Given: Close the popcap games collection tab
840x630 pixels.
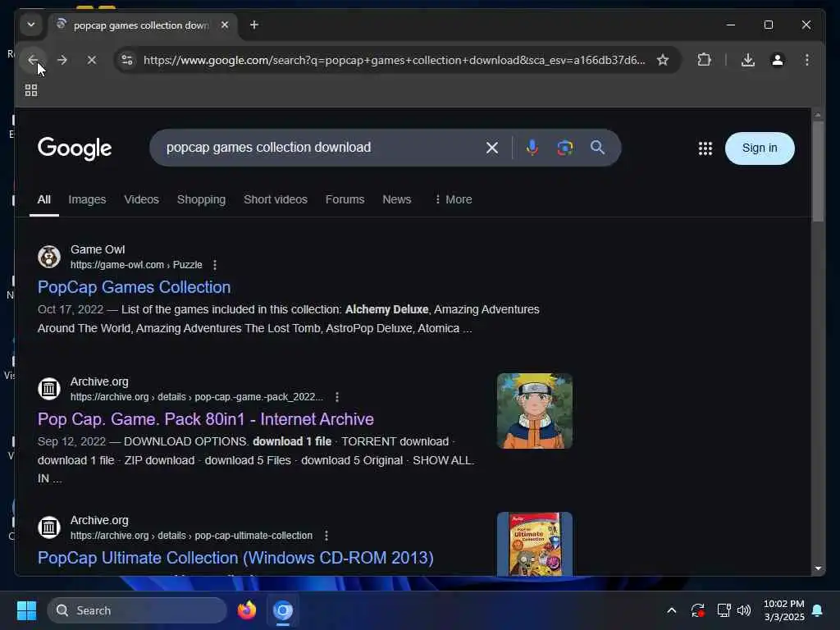Looking at the screenshot, I should point(225,25).
